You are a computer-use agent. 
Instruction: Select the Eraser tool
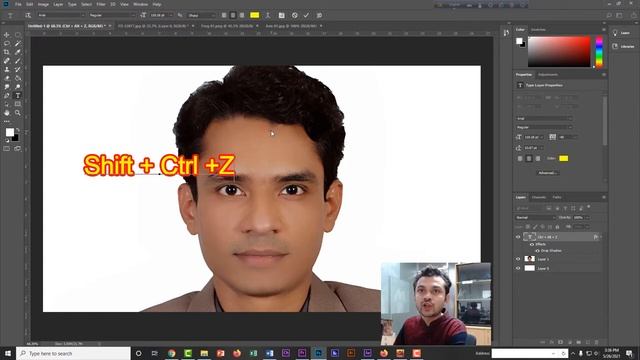[x=7, y=78]
